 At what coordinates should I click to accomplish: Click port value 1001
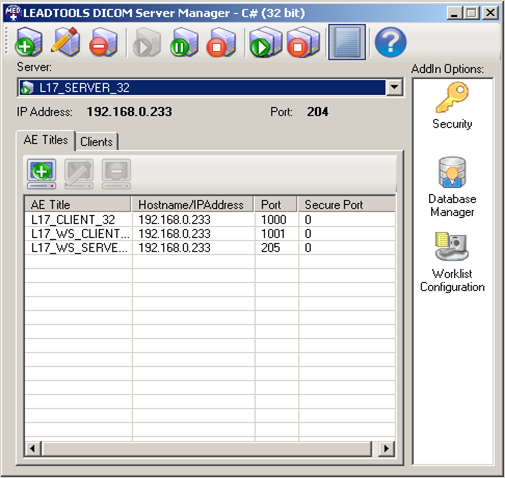273,234
